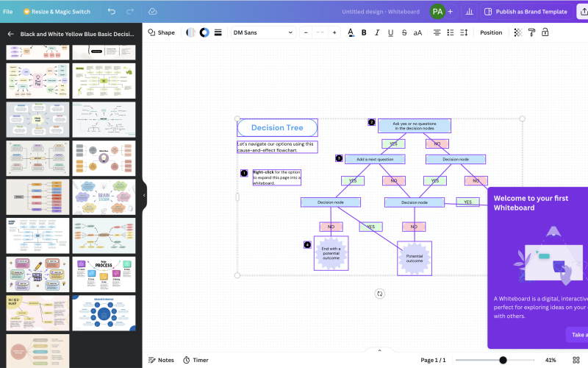The width and height of the screenshot is (588, 368).
Task: Click Publish as Brand Template button
Action: point(525,12)
